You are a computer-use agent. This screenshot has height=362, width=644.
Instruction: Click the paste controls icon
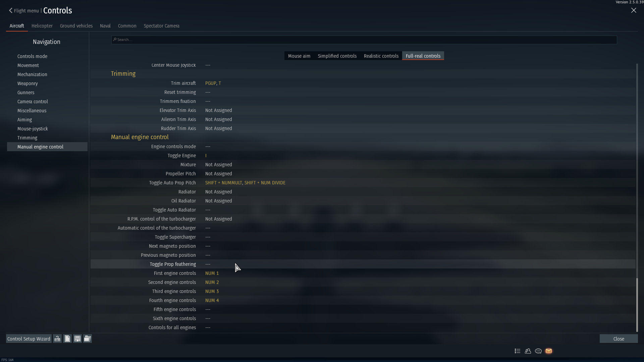point(67,339)
